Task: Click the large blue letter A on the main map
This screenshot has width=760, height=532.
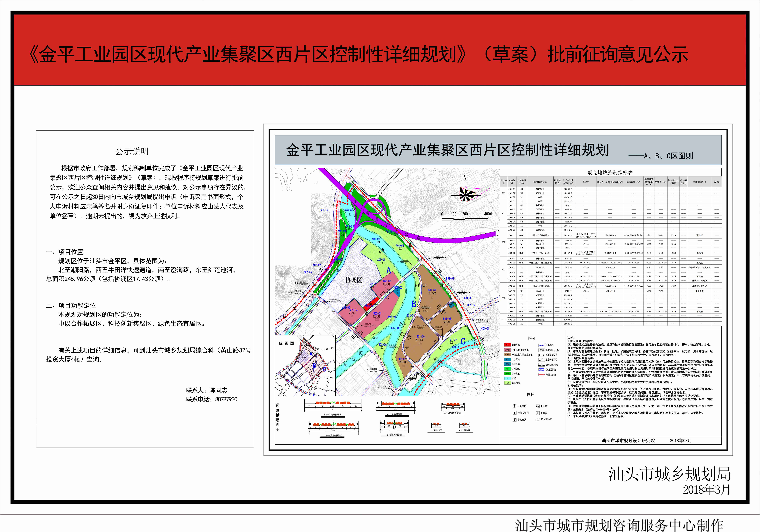Action: 389,270
